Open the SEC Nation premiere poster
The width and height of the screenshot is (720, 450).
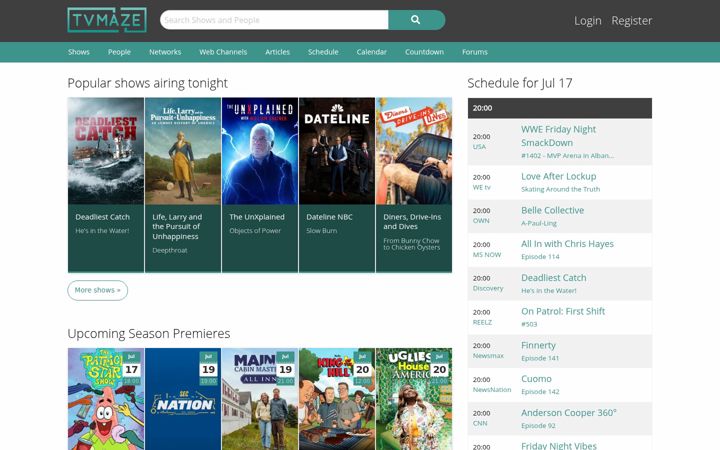tap(183, 399)
